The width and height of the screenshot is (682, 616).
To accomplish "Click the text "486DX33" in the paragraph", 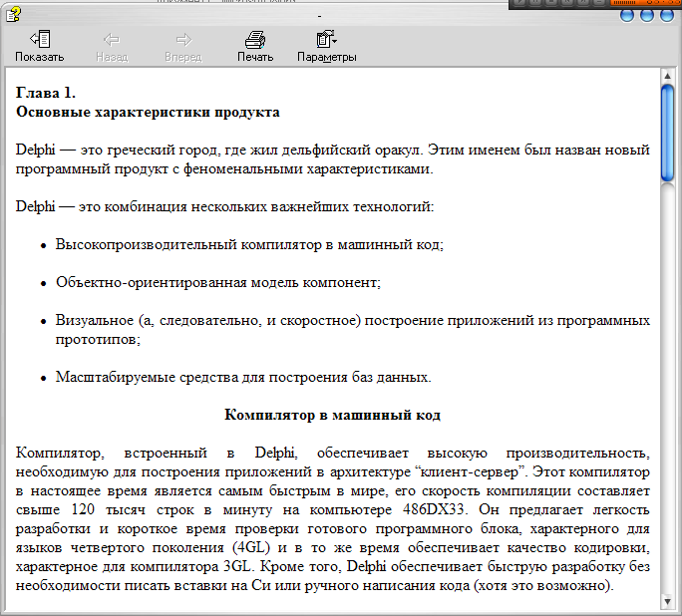I will [433, 509].
